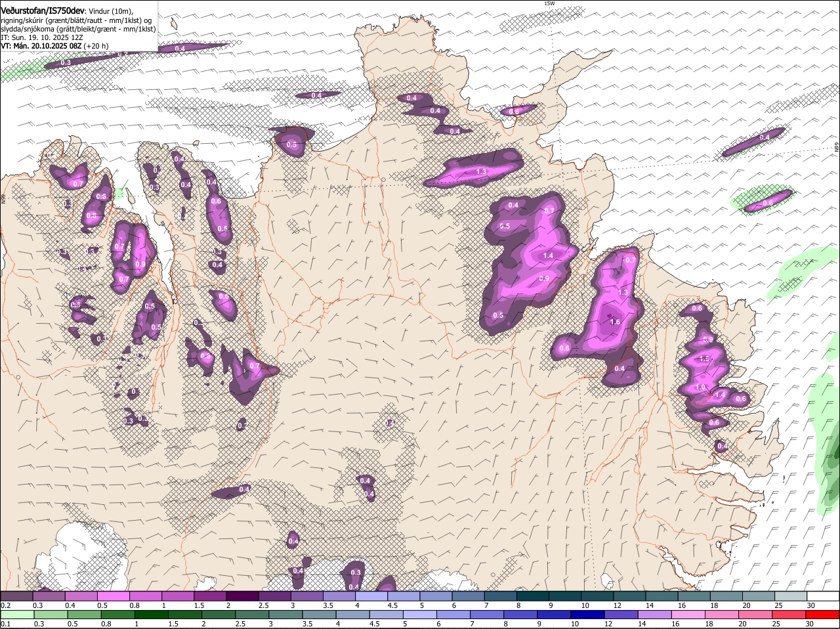Click the 0.2 label on upper legend
The width and height of the screenshot is (840, 629).
pyautogui.click(x=5, y=605)
